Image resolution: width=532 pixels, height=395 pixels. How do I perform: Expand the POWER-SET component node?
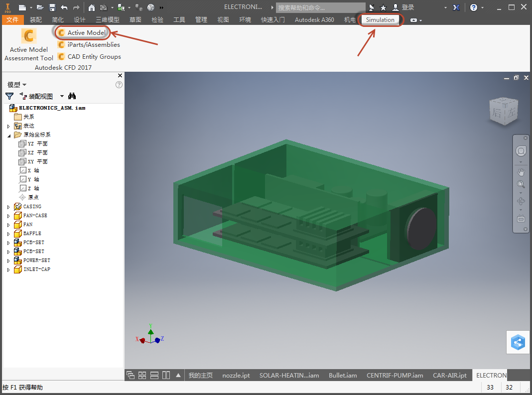pyautogui.click(x=8, y=261)
